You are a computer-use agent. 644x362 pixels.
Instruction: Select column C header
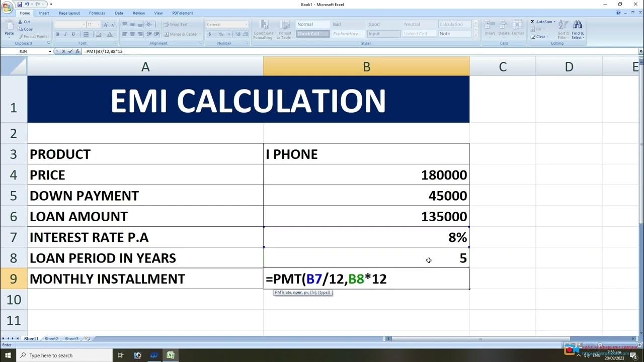click(503, 66)
